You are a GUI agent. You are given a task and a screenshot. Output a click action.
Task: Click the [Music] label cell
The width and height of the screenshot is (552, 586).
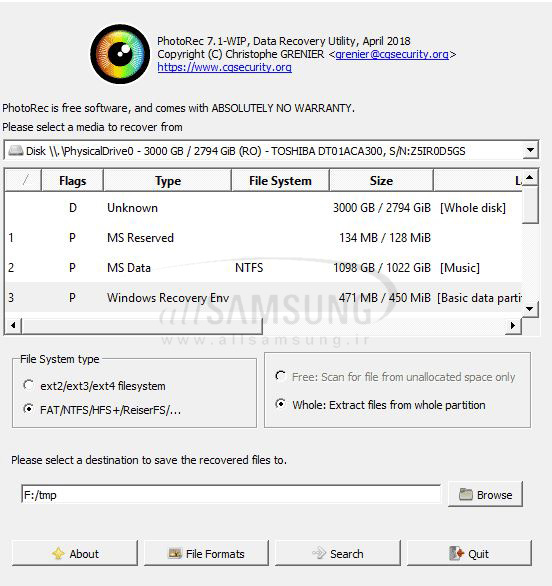(460, 268)
